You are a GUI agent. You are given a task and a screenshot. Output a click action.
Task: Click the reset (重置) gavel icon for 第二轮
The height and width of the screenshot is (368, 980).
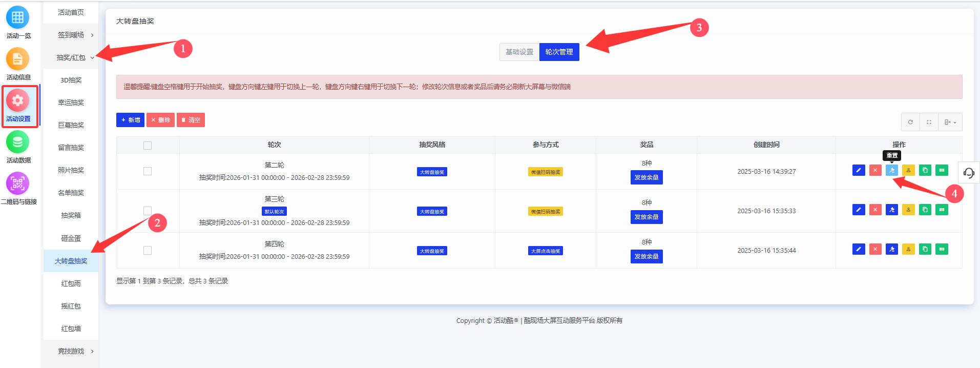point(892,170)
